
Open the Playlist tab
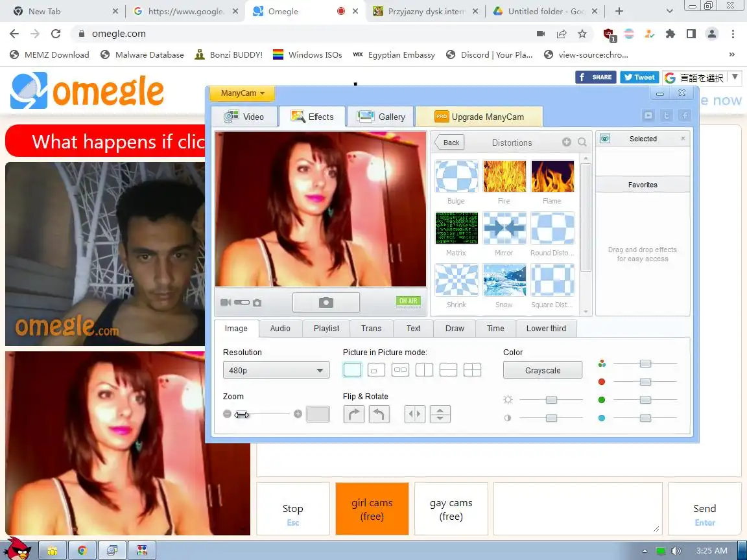click(326, 328)
